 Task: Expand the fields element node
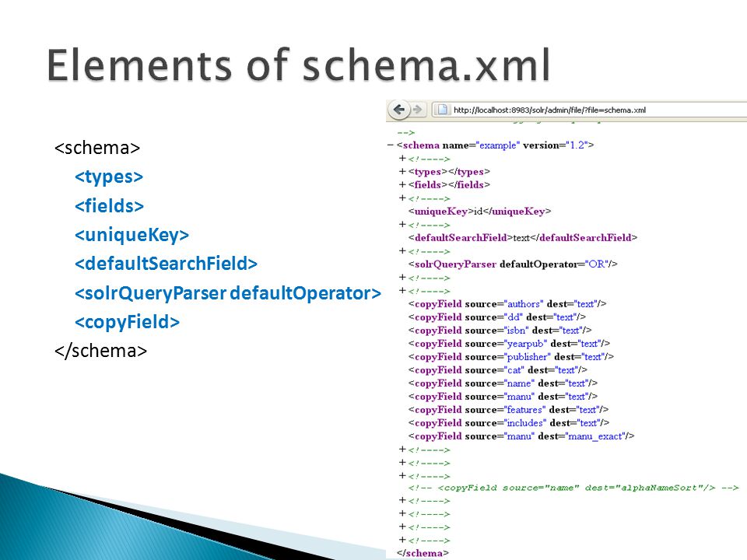[402, 185]
